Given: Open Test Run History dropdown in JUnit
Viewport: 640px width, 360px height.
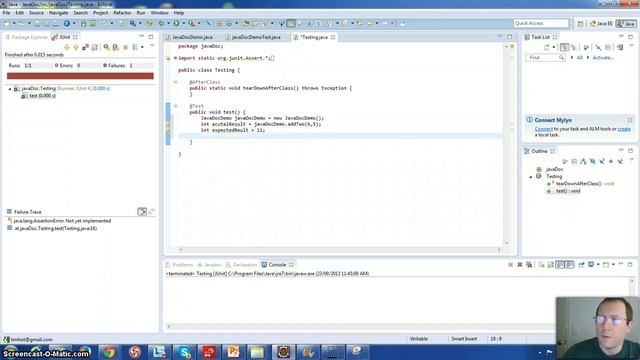Looking at the screenshot, I should (142, 47).
